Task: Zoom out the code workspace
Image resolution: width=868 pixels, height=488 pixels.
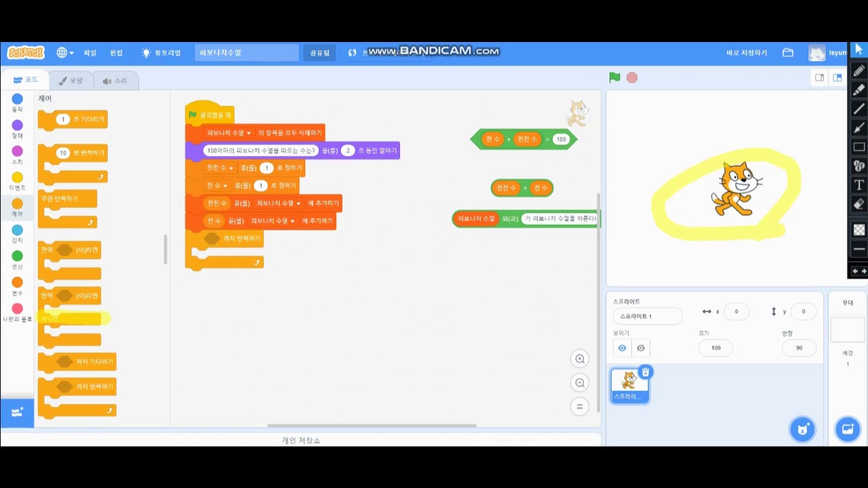Action: [x=580, y=383]
